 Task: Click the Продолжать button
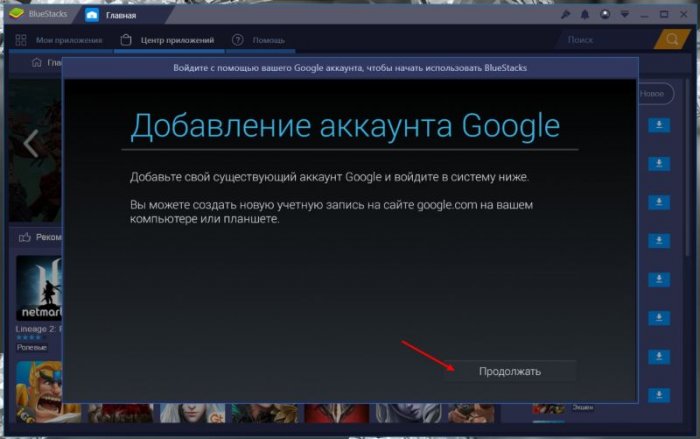point(511,371)
